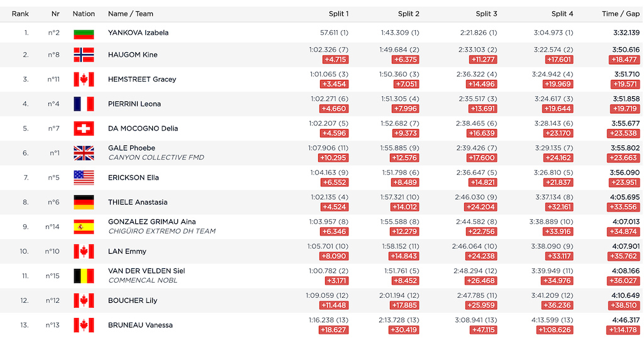
Task: Click red +1:14.178 gap badge for BRUNEAU
Action: point(623,331)
